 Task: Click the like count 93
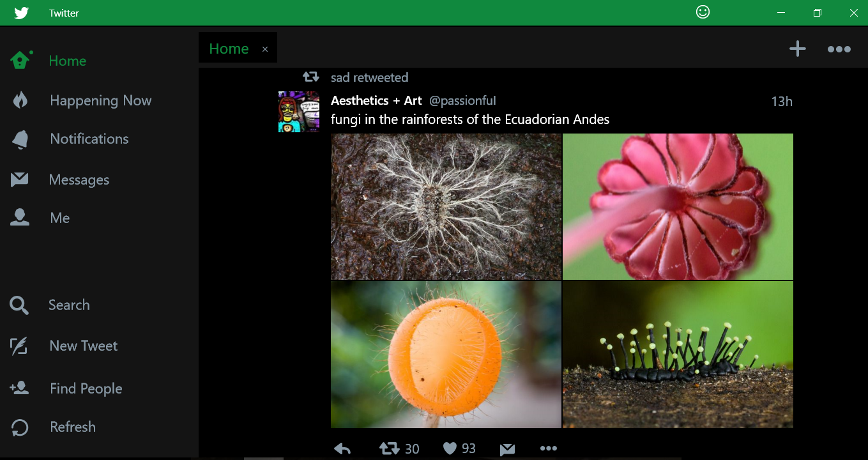tap(469, 448)
